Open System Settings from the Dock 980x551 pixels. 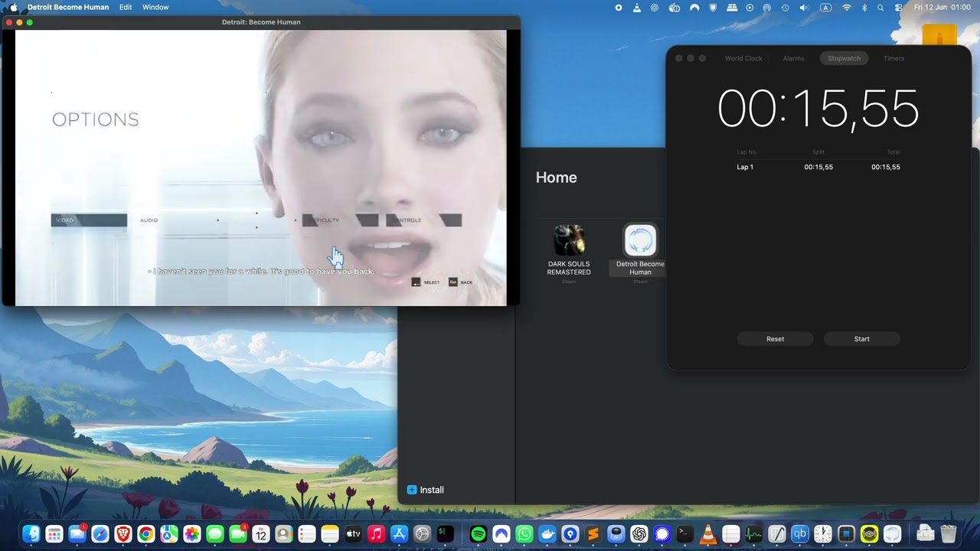[422, 534]
